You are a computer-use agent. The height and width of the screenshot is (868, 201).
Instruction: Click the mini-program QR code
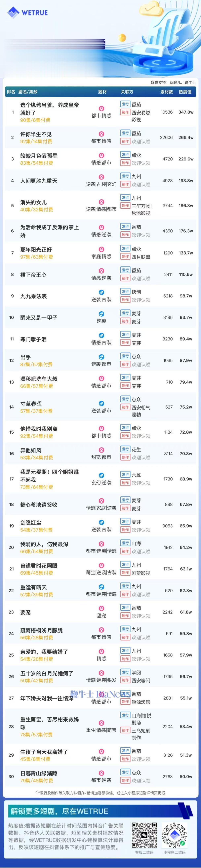(x=174, y=835)
